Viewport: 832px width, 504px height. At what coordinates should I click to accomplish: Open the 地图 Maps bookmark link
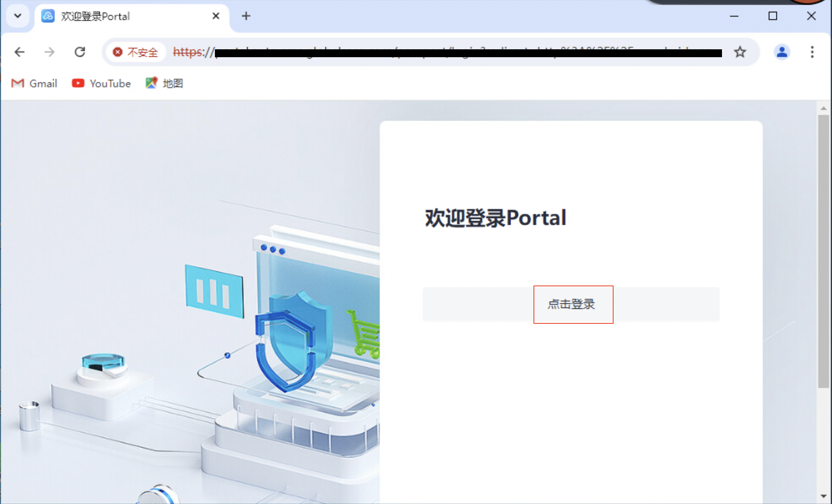pyautogui.click(x=164, y=83)
